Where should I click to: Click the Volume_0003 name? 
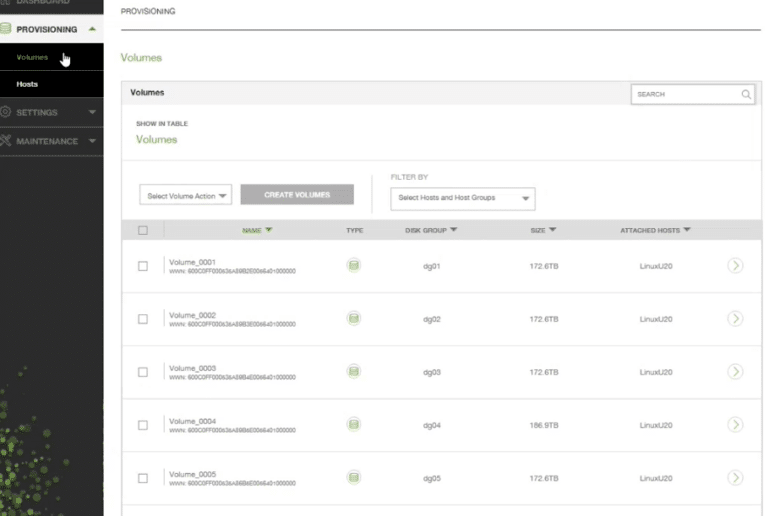click(192, 368)
